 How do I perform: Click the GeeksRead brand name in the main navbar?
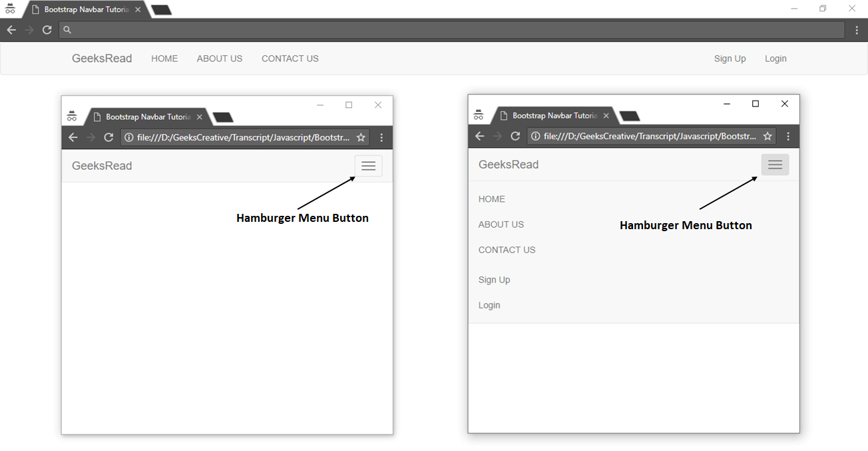click(101, 59)
